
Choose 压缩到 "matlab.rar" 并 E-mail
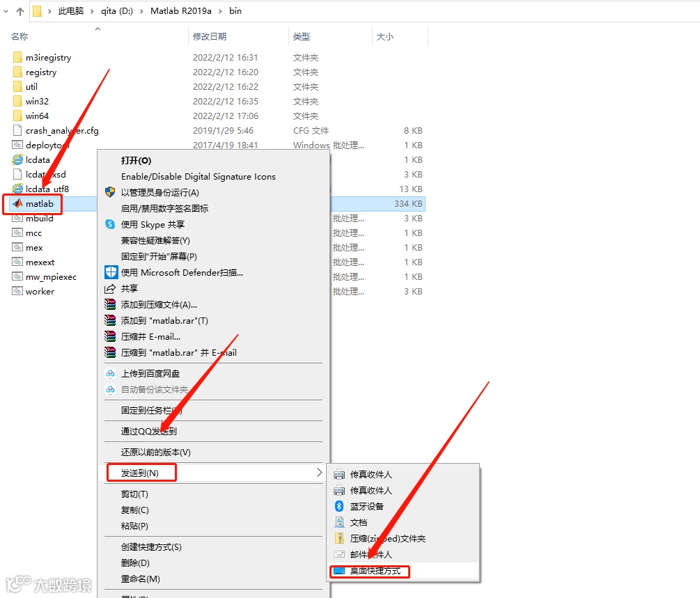pos(178,352)
